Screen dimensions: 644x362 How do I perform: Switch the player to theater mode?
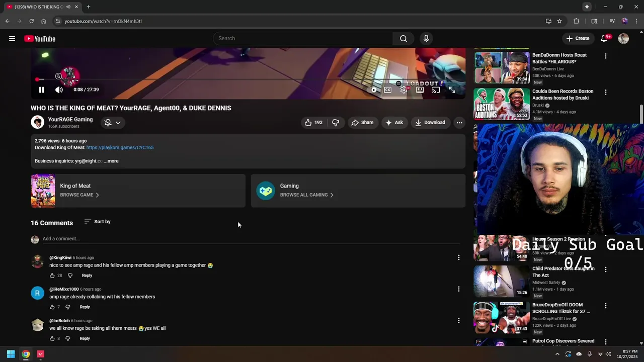pyautogui.click(x=420, y=90)
